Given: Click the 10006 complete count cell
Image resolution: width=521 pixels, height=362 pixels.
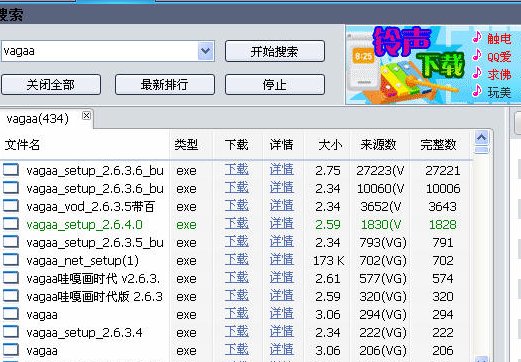Looking at the screenshot, I should [443, 189].
